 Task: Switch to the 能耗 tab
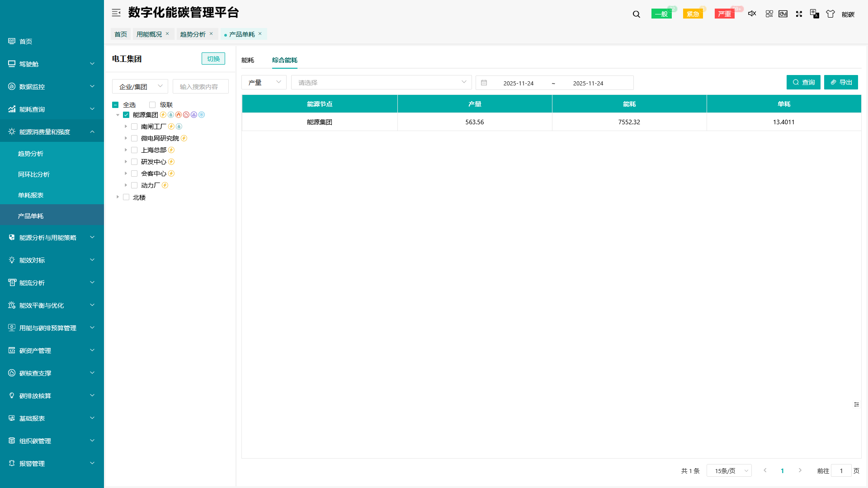pyautogui.click(x=248, y=60)
